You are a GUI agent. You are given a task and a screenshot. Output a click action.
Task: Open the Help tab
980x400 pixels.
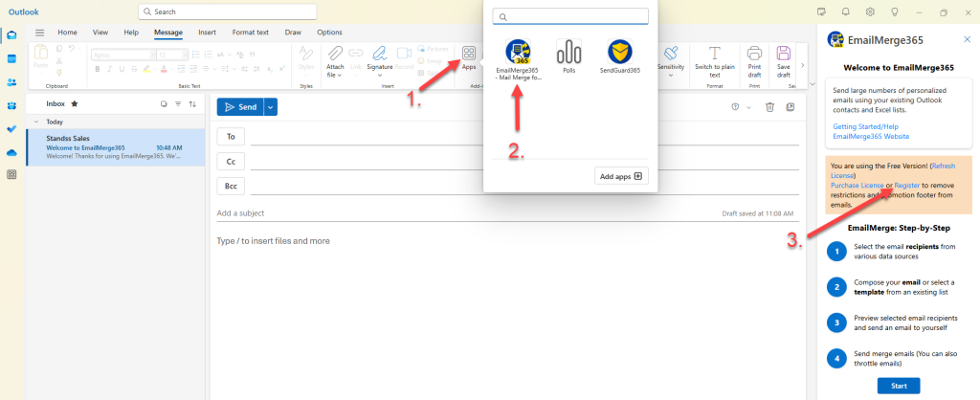pyautogui.click(x=131, y=33)
